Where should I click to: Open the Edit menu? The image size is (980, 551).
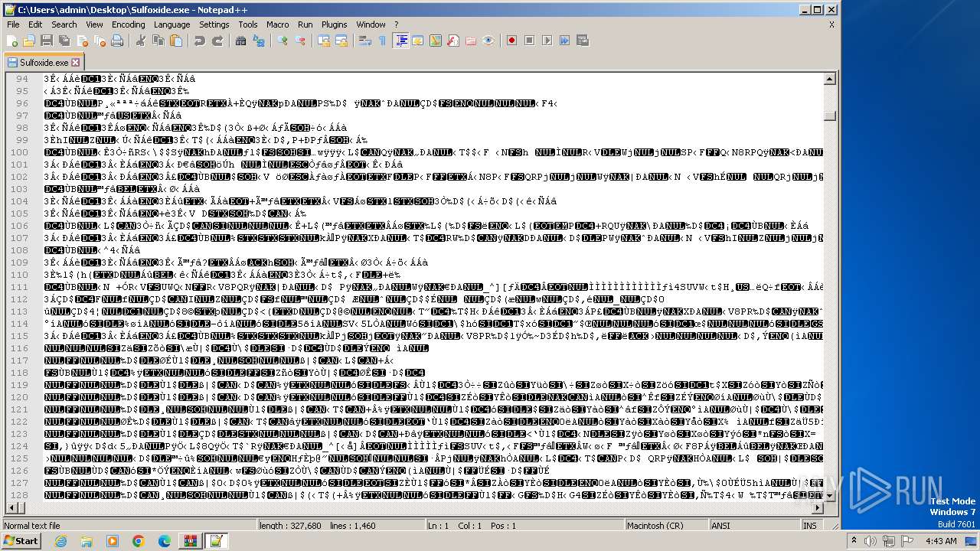point(35,24)
